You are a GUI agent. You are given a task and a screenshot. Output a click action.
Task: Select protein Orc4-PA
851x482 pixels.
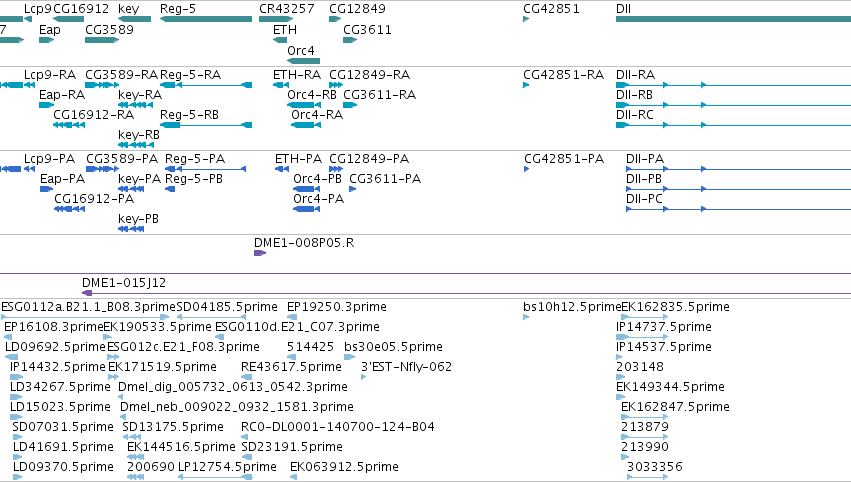coord(307,209)
